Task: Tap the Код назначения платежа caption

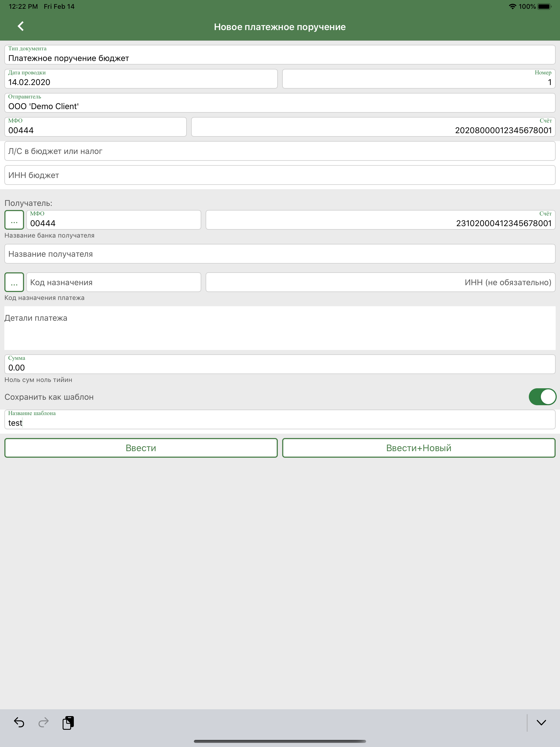Action: (44, 298)
